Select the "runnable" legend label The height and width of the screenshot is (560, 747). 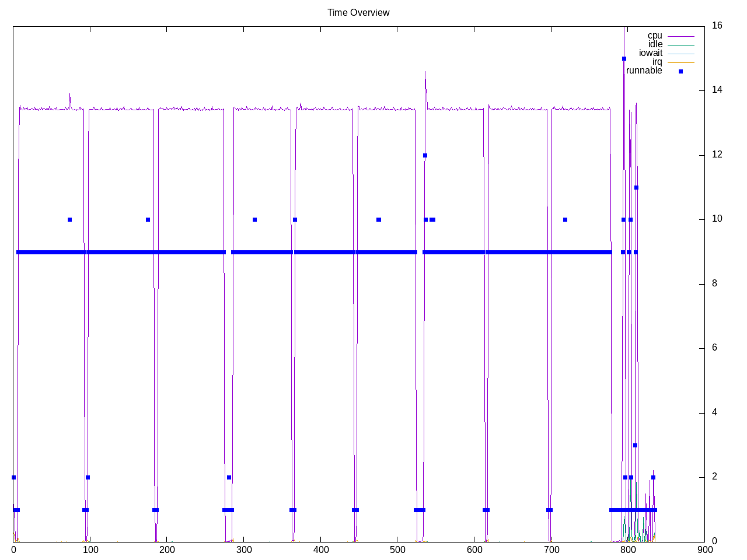644,71
